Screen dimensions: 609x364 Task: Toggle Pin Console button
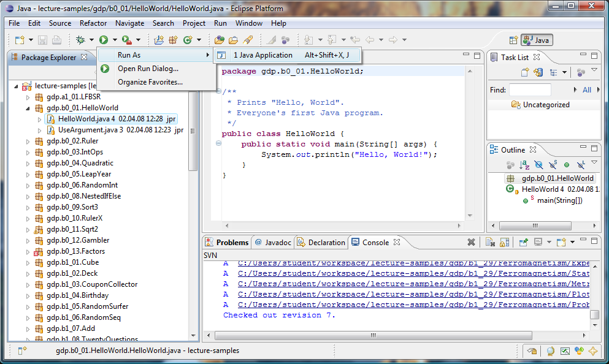[524, 242]
